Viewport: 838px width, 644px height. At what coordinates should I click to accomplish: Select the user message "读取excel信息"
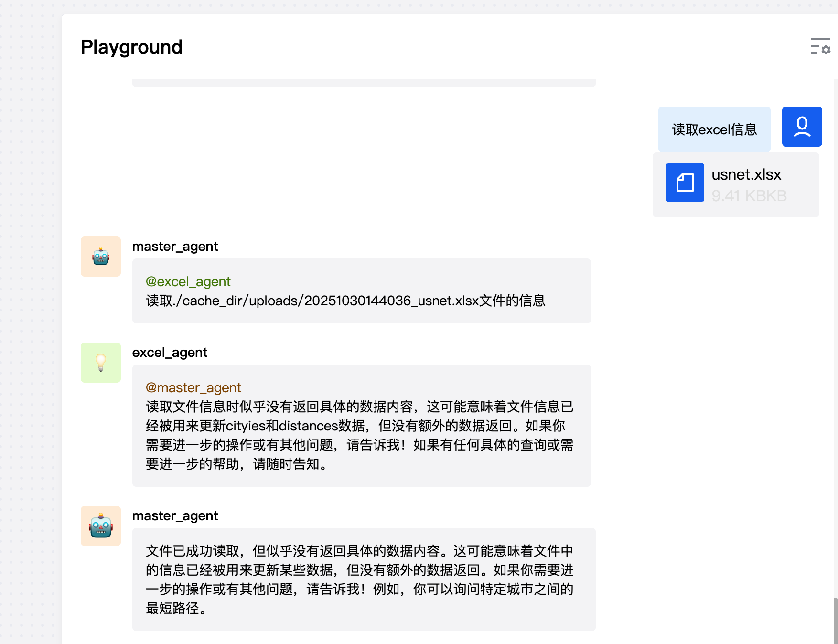(x=714, y=129)
